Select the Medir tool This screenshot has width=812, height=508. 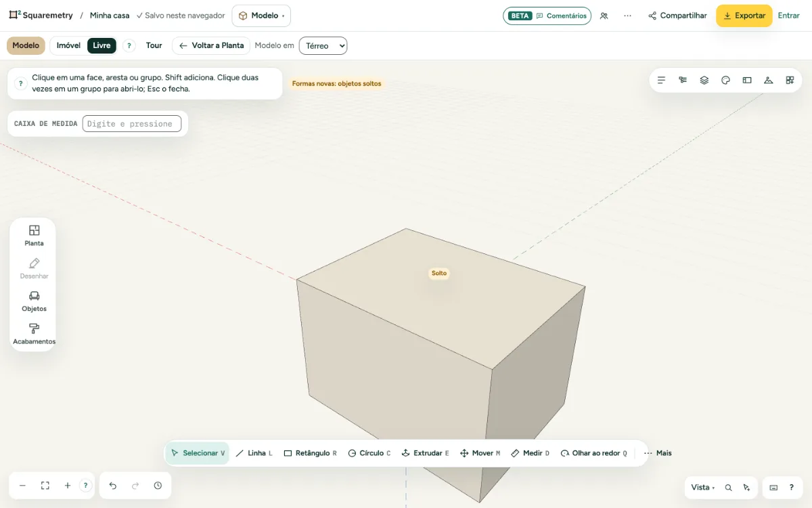pos(531,453)
